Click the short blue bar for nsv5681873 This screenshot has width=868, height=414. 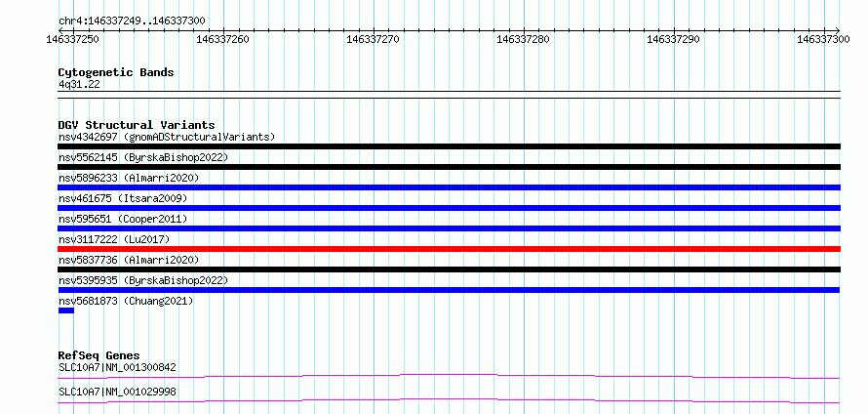[x=66, y=310]
